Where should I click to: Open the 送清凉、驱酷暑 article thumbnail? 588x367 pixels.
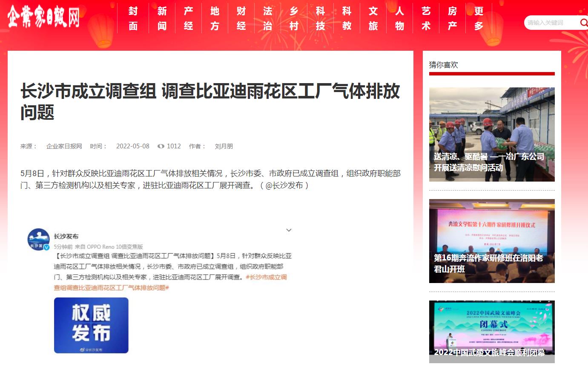tap(492, 134)
